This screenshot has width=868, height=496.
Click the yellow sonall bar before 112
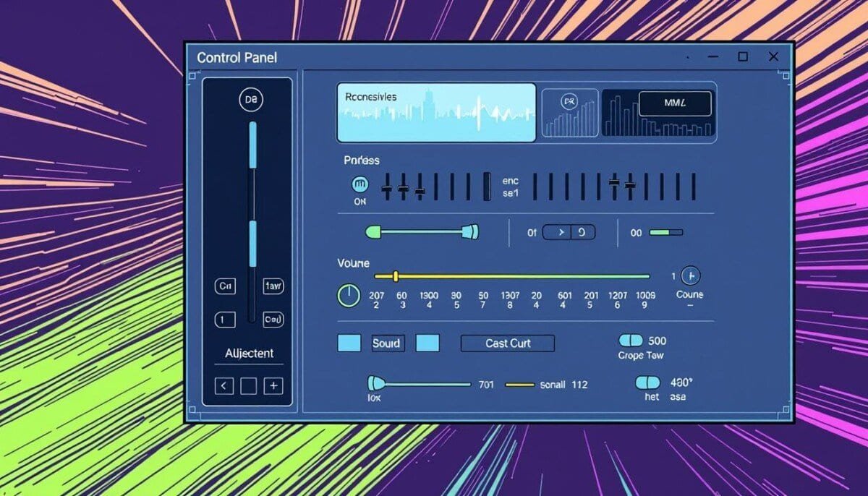point(519,385)
